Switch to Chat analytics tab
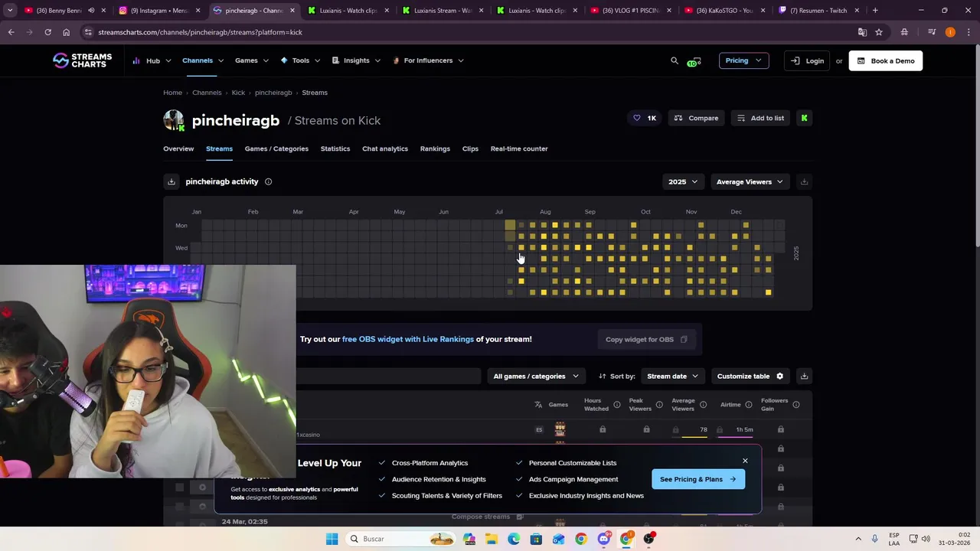Screen dimensions: 980x551 click(x=385, y=148)
